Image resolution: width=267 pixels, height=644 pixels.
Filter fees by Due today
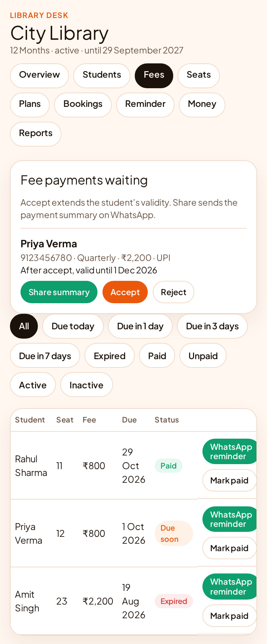tap(73, 326)
